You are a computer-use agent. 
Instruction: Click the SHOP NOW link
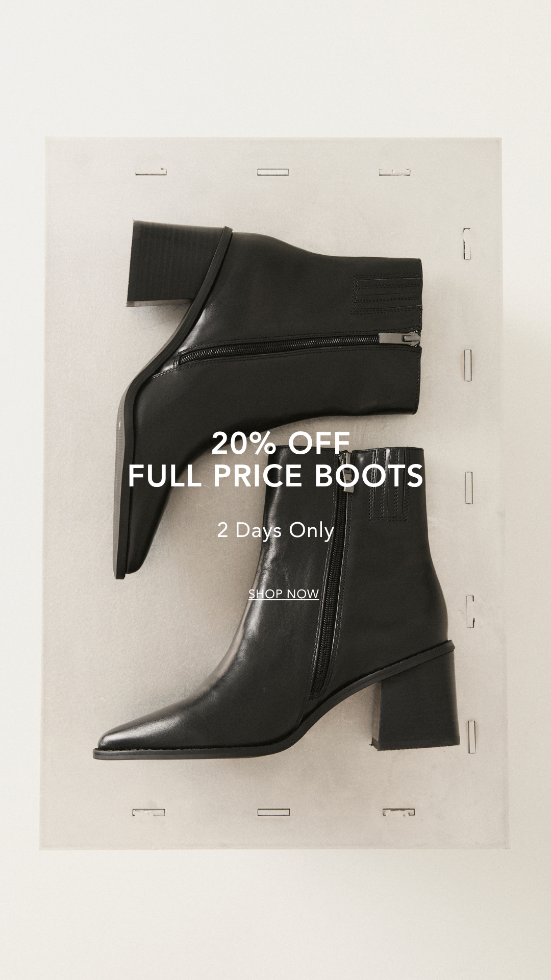(x=284, y=594)
